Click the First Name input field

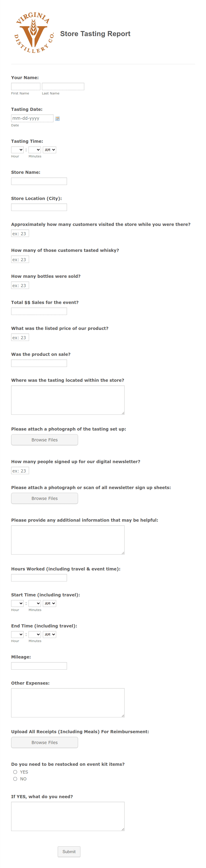25,87
